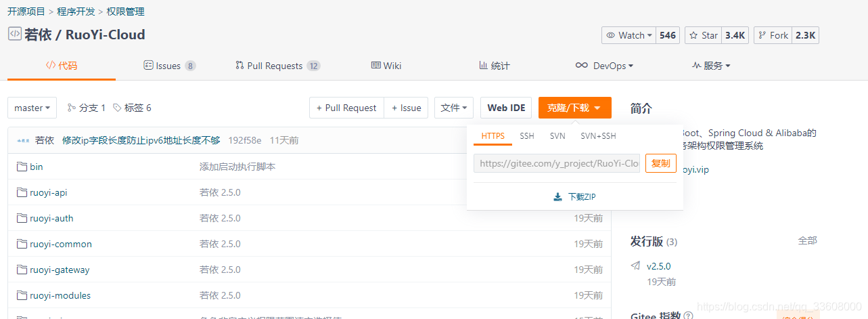Image resolution: width=868 pixels, height=319 pixels.
Task: Click the 546 watchers count
Action: click(668, 35)
